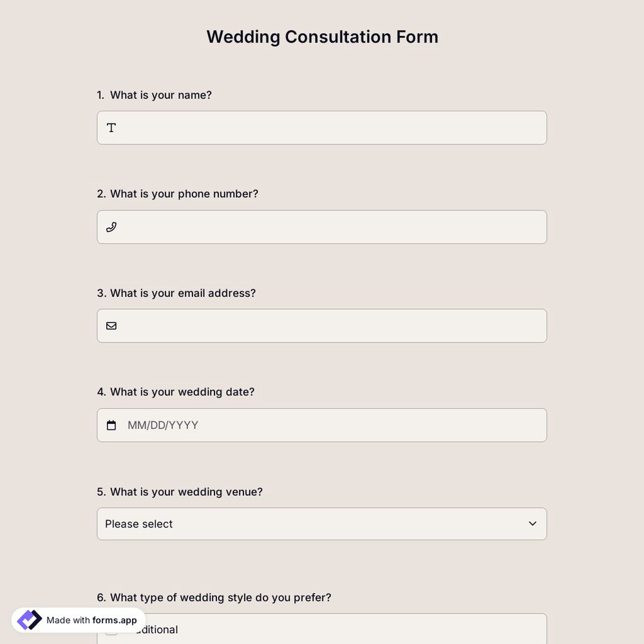
Task: Click the Wedding Consultation Form title
Action: (x=322, y=37)
